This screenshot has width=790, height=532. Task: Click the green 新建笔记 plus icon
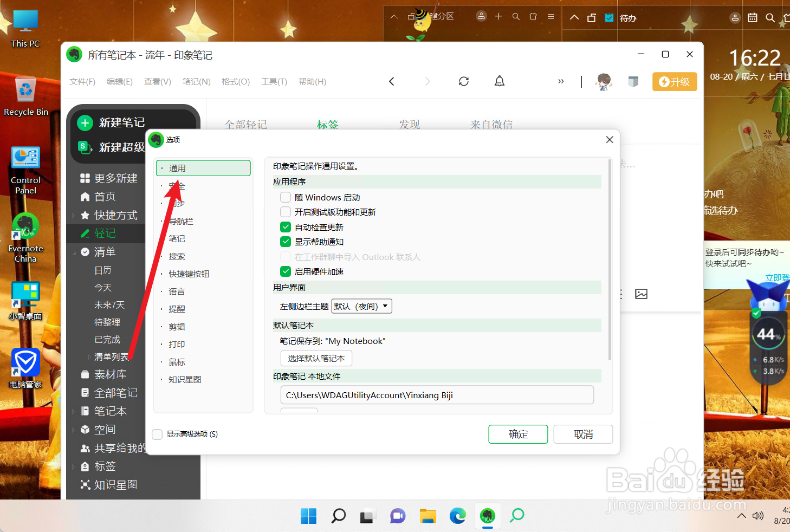pyautogui.click(x=85, y=123)
